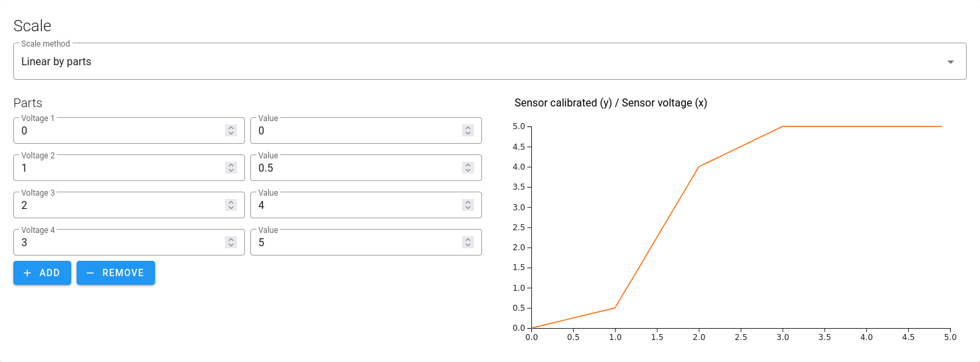The image size is (980, 362).
Task: Focus the Voltage 1 input field
Action: pyautogui.click(x=129, y=130)
